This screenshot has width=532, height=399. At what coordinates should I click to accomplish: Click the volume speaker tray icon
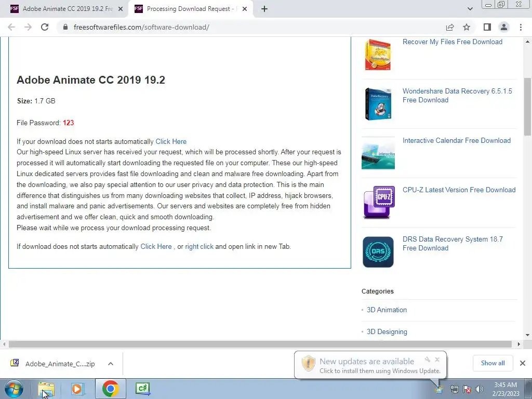[x=480, y=389]
